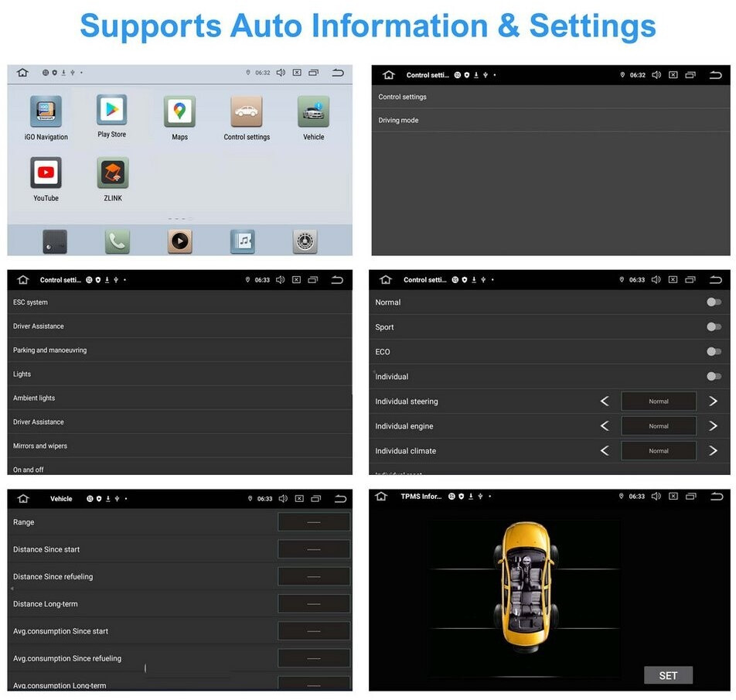Select next Individual engine value
This screenshot has width=736, height=700.
click(713, 426)
